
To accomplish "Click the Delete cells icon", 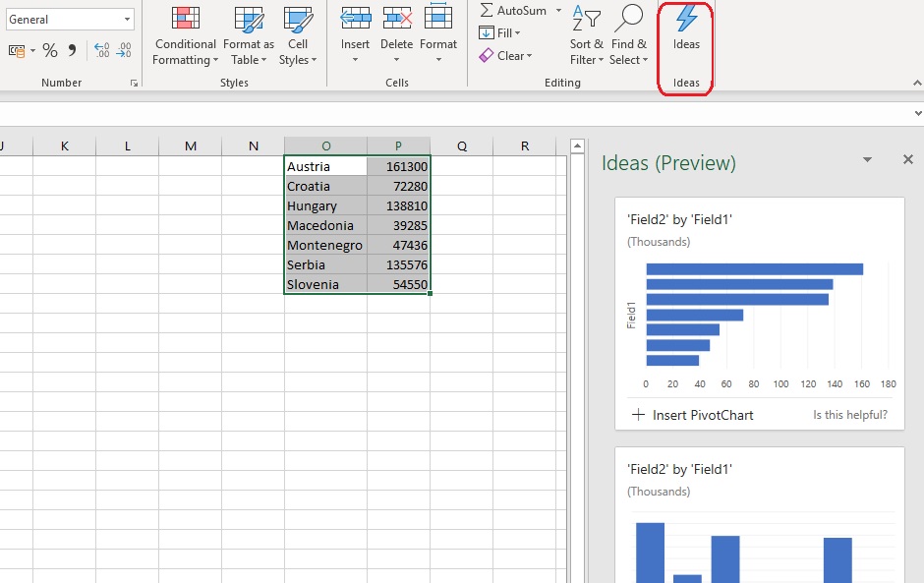I will pyautogui.click(x=396, y=18).
